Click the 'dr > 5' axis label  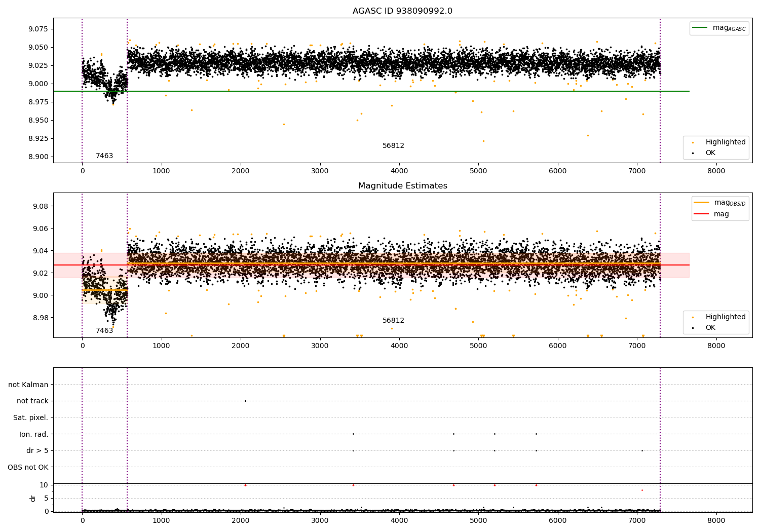(37, 450)
